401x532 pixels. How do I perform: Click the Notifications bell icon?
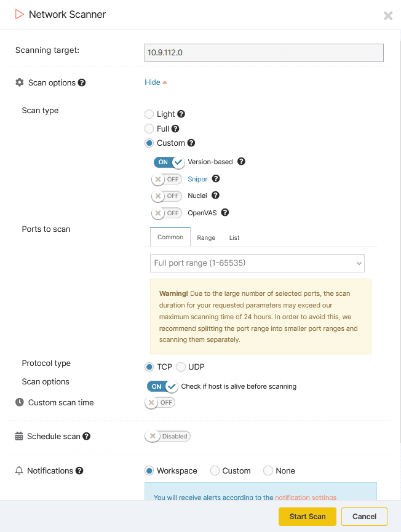18,470
